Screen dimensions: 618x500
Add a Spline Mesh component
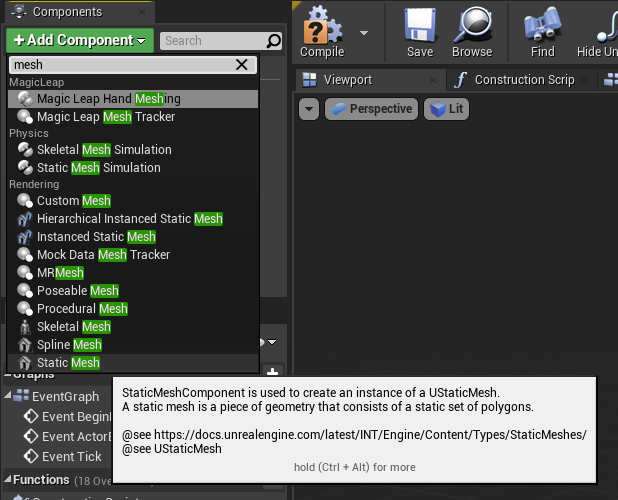pos(133,345)
